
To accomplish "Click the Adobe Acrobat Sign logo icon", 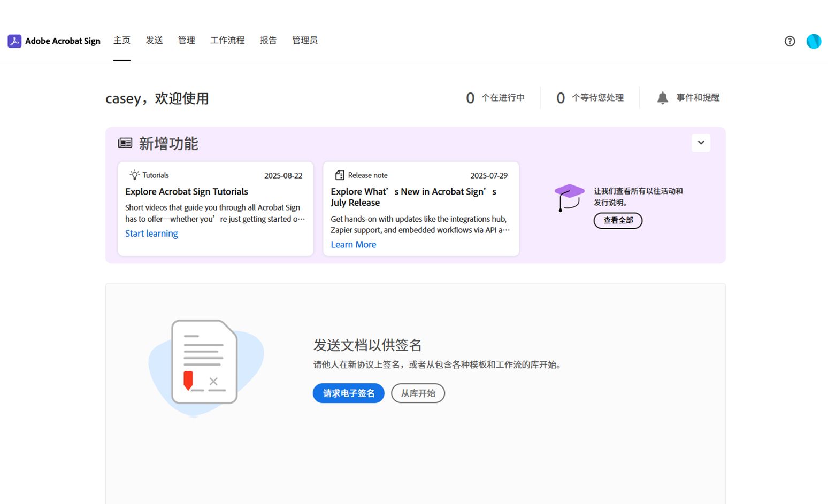I will coord(14,41).
